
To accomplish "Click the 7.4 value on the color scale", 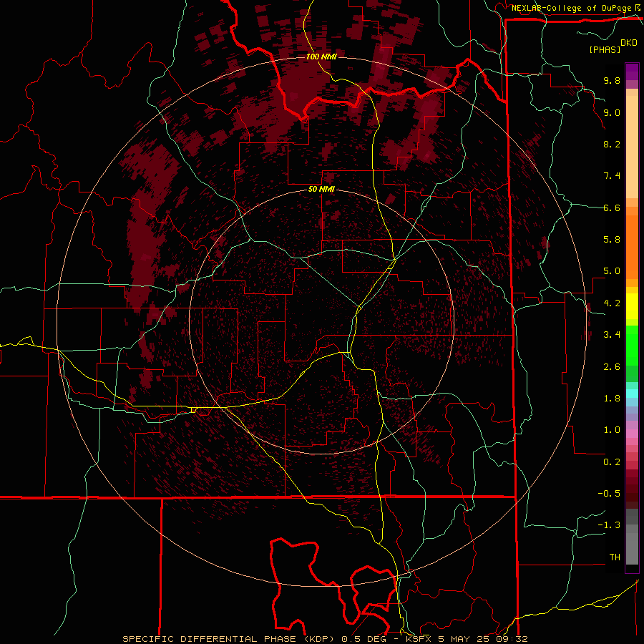I will point(612,176).
